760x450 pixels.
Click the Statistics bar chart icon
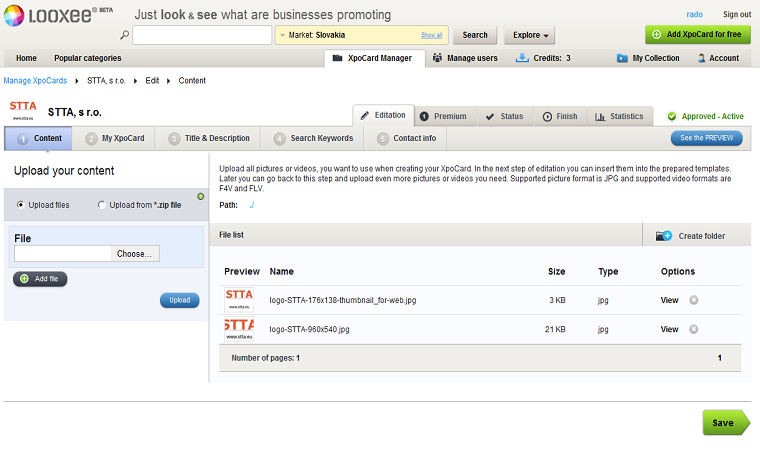pyautogui.click(x=600, y=116)
